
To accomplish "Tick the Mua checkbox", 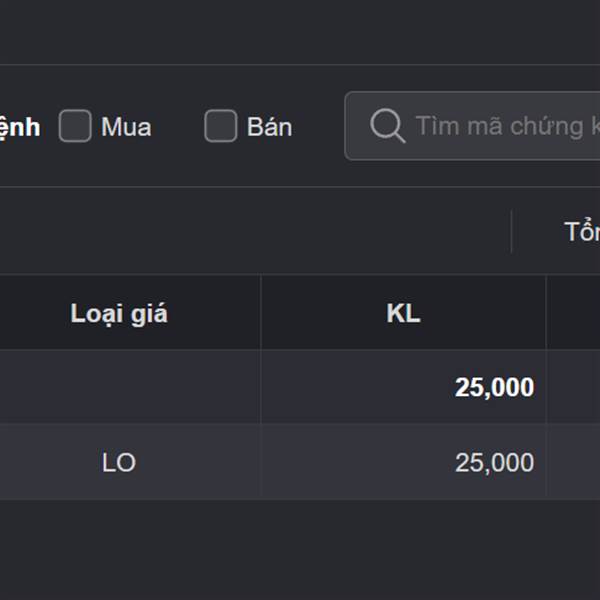I will click(75, 127).
